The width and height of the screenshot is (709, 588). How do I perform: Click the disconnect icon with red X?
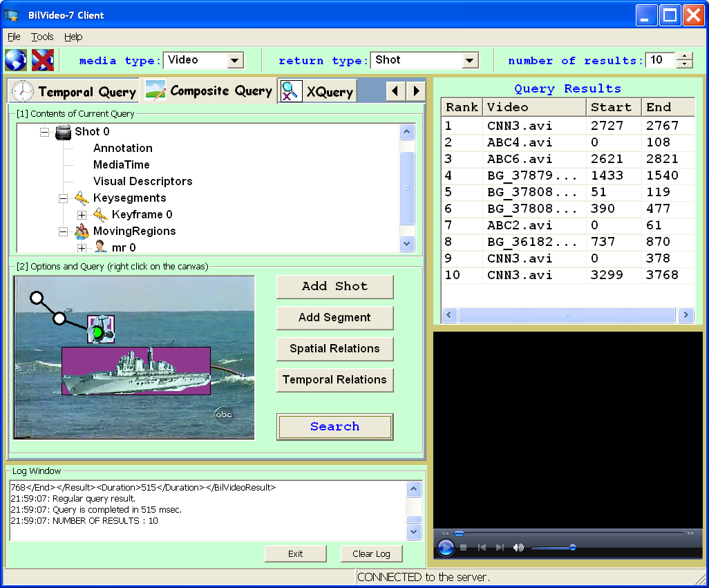[x=43, y=60]
